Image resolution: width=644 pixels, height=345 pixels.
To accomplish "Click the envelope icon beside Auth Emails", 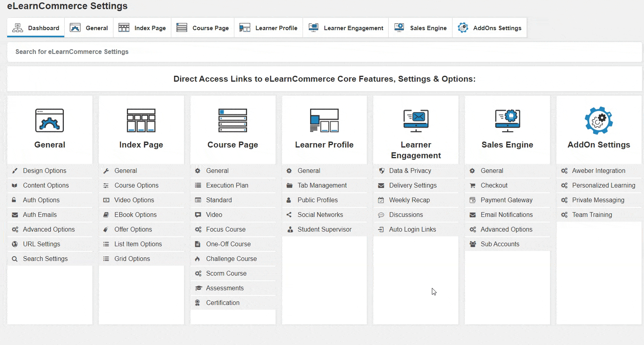I will click(x=15, y=215).
